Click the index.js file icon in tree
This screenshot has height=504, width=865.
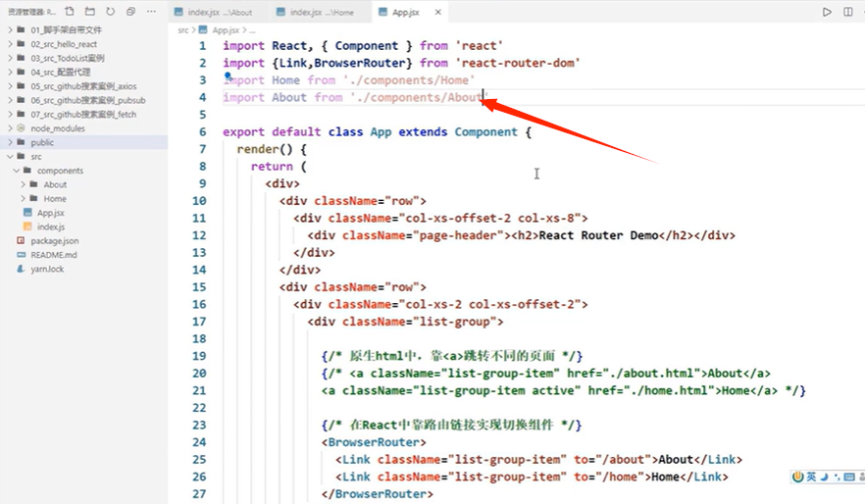coord(27,227)
